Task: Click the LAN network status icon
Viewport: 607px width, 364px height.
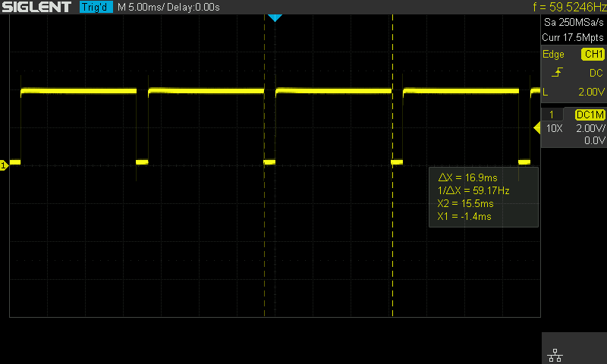Action: [x=554, y=353]
